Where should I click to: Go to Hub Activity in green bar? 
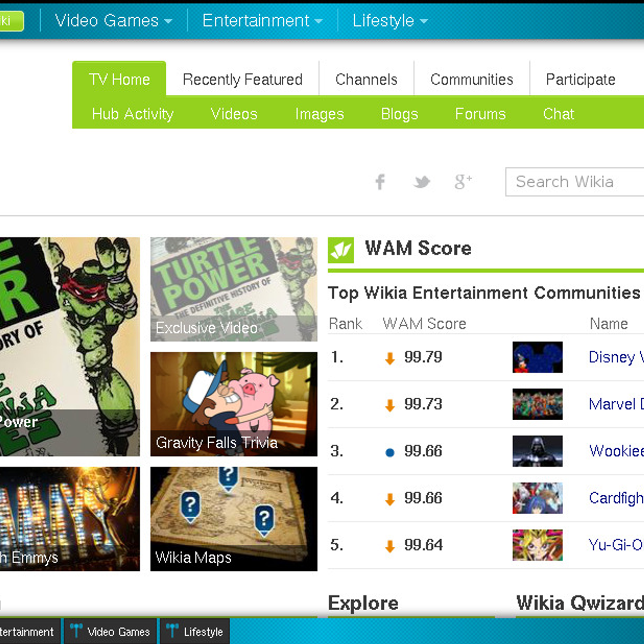coord(133,114)
